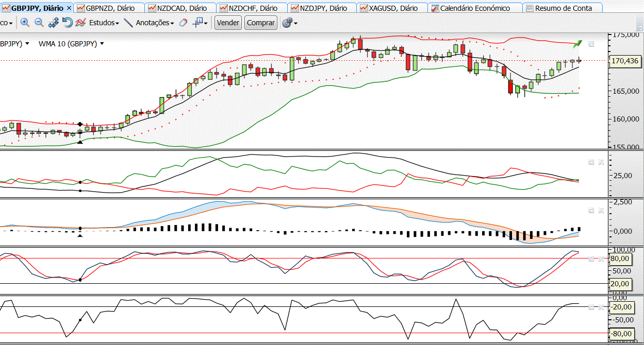Screen dimensions: 644x345
Task: Click the undo arrow icon in toolbar
Action: (x=68, y=23)
